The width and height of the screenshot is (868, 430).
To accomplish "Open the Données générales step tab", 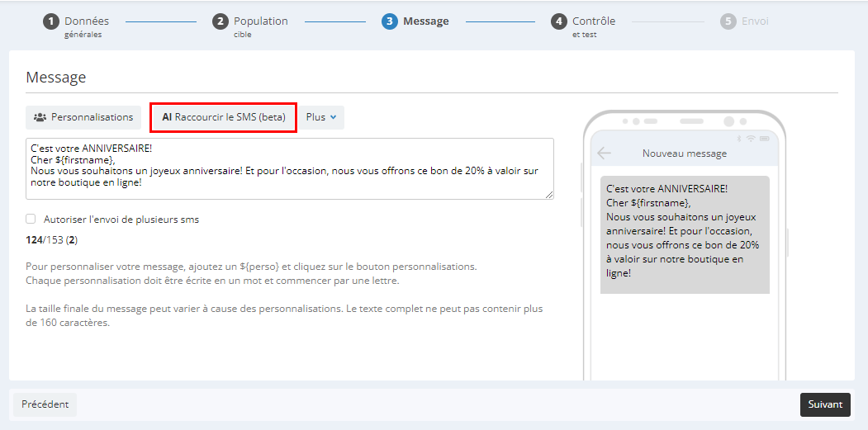I will tap(76, 26).
